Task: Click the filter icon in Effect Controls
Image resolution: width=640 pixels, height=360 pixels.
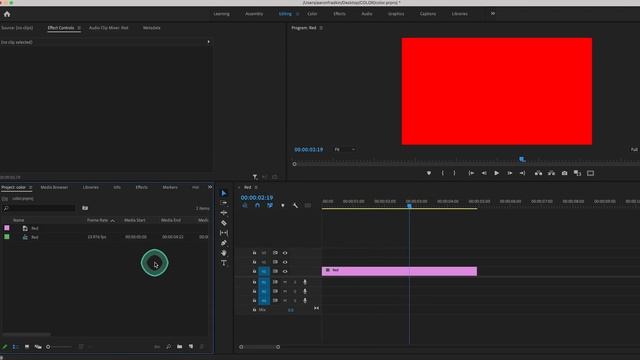Action: click(x=255, y=177)
